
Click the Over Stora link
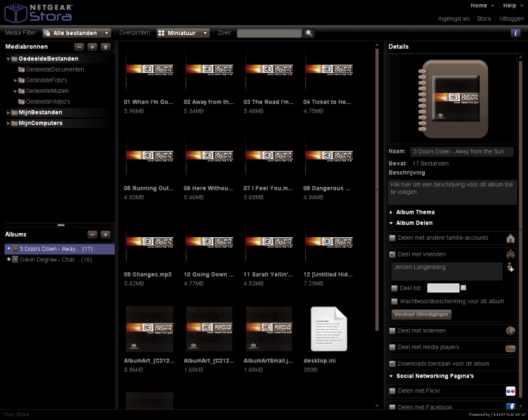coord(16,415)
